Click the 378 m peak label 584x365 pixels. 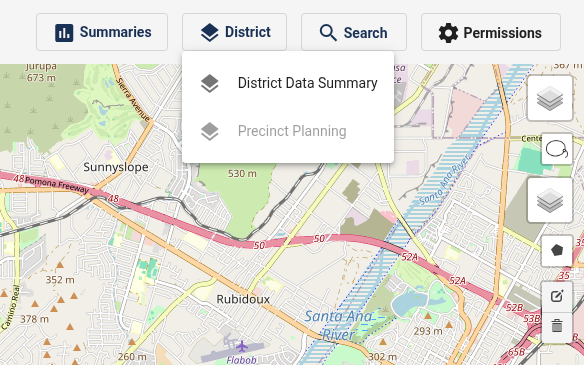34,319
